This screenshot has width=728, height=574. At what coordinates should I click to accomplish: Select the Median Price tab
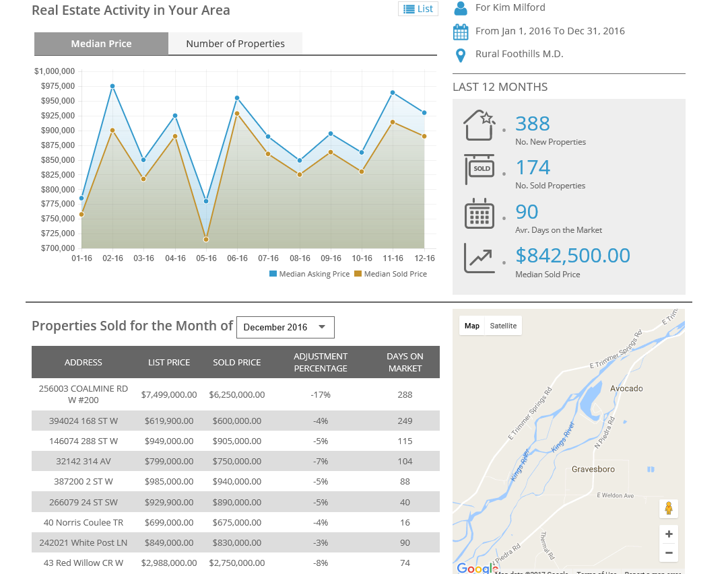[101, 44]
